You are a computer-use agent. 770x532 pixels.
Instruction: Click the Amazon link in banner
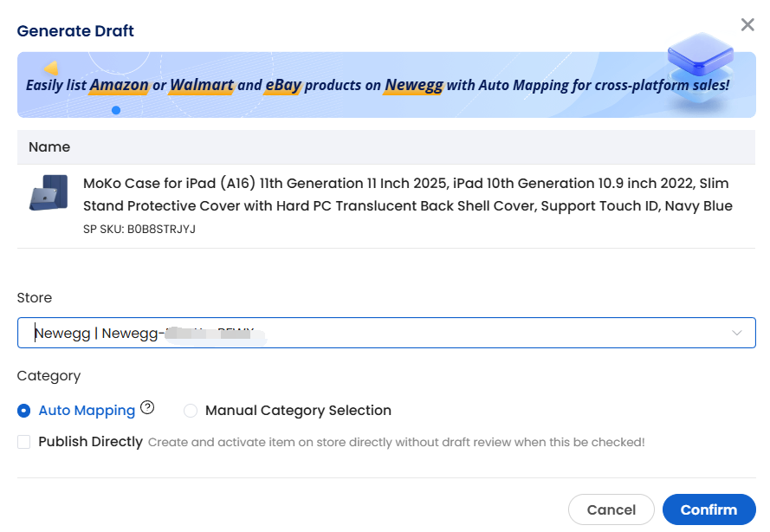(119, 85)
